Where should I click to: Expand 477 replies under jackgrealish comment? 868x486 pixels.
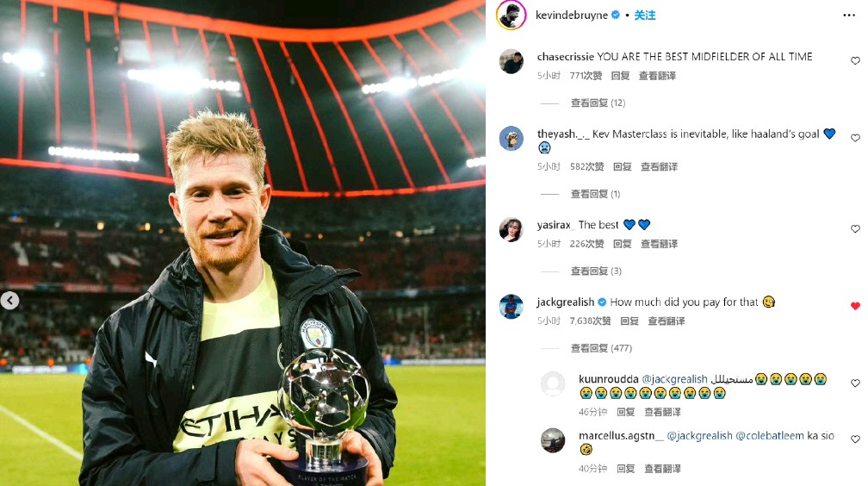pos(601,348)
